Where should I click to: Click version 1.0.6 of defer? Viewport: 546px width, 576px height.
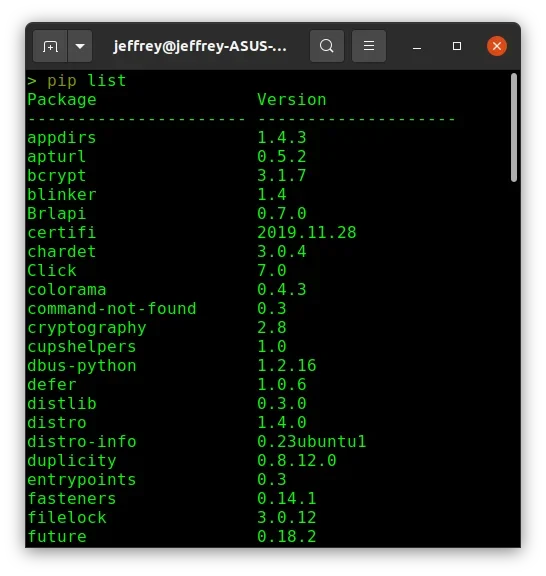281,385
